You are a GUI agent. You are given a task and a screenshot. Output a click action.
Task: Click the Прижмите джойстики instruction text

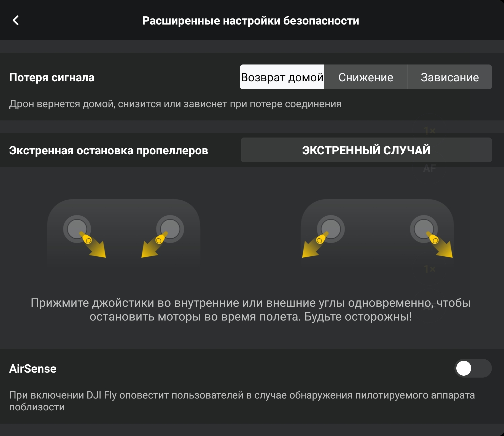(251, 310)
